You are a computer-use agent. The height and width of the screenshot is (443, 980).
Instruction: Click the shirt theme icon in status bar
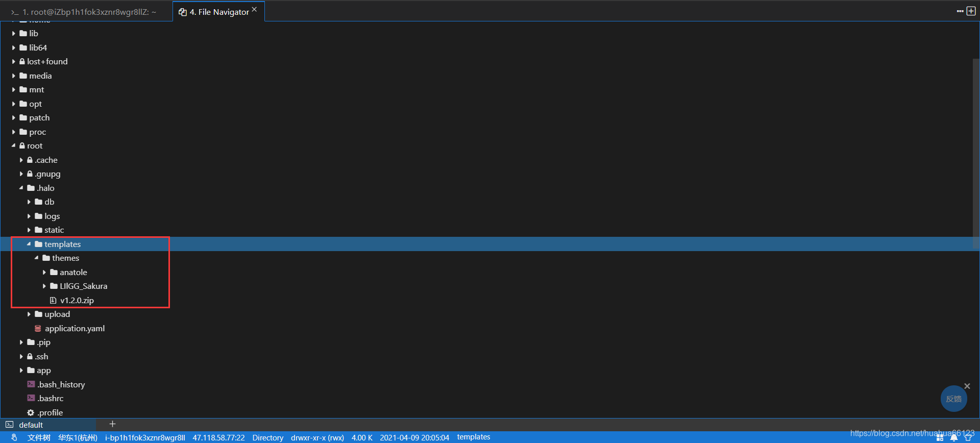968,437
